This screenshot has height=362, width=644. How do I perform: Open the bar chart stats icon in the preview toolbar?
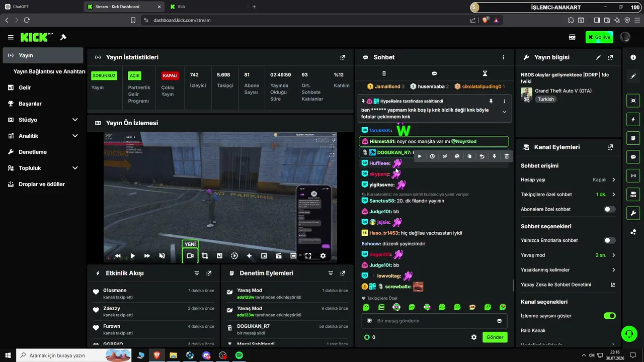pyautogui.click(x=219, y=256)
